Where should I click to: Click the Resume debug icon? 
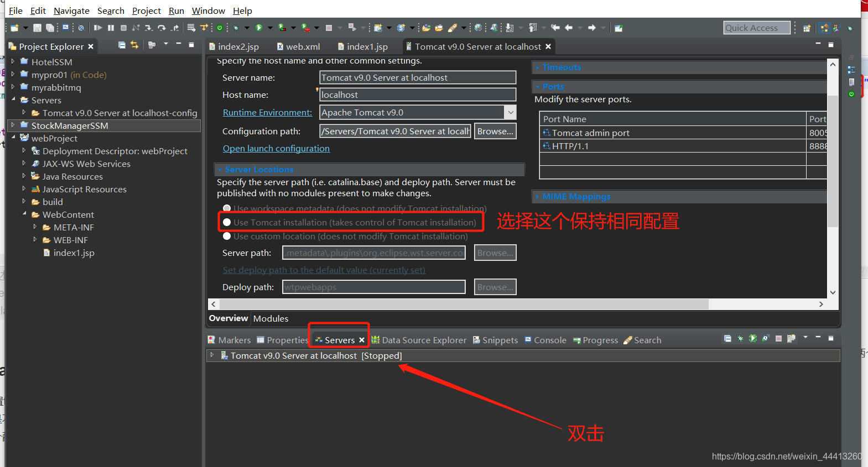click(x=98, y=28)
